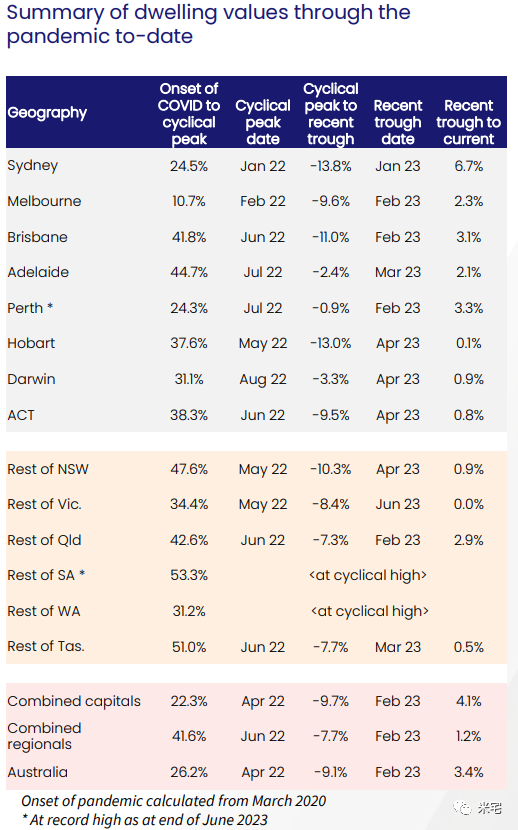The image size is (518, 830).
Task: Click the WeChat watermark icon
Action: tap(463, 808)
